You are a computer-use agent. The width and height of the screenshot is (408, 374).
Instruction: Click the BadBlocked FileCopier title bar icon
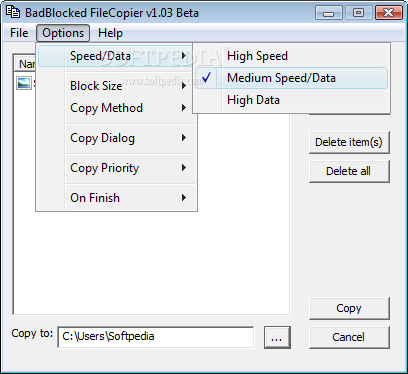[x=13, y=12]
